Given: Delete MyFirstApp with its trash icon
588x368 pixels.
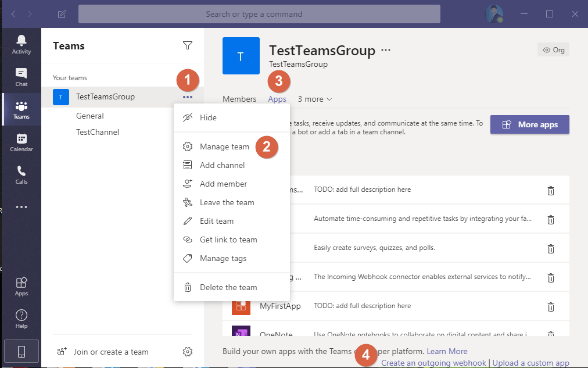Looking at the screenshot, I should click(551, 306).
